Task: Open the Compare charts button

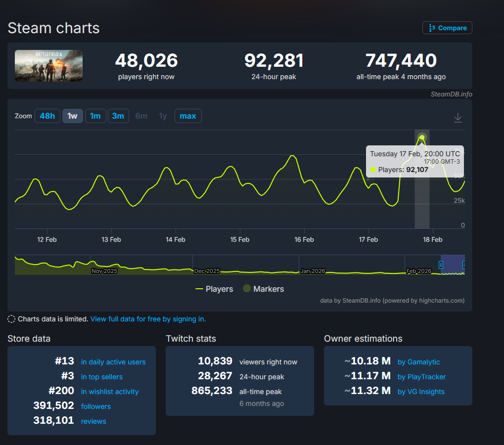Action: (x=447, y=28)
